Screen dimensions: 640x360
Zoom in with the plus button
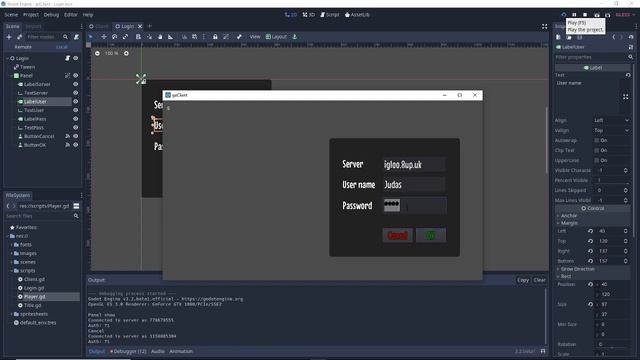point(126,53)
